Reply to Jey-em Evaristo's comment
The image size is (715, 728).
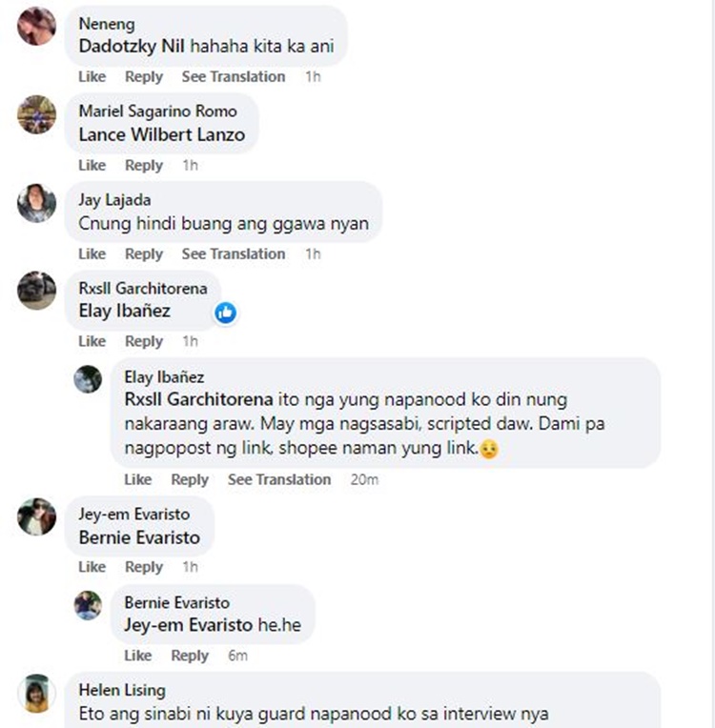[x=144, y=566]
